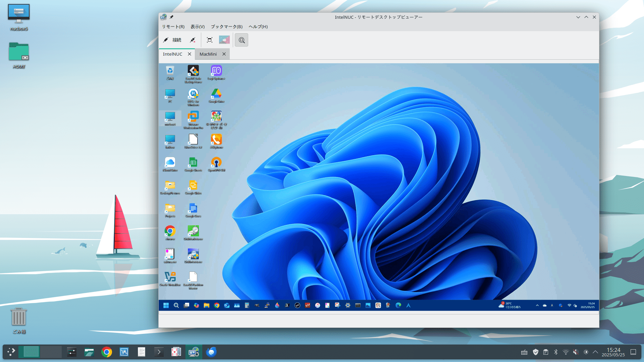Open the リモート(R) menu
Viewport: 644px width, 362px height.
(x=173, y=26)
